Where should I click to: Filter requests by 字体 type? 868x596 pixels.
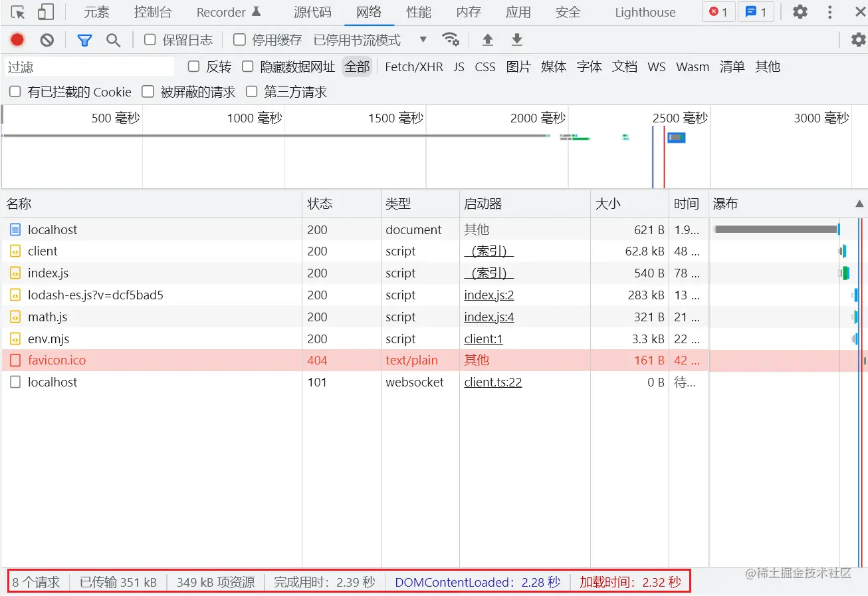pos(590,67)
